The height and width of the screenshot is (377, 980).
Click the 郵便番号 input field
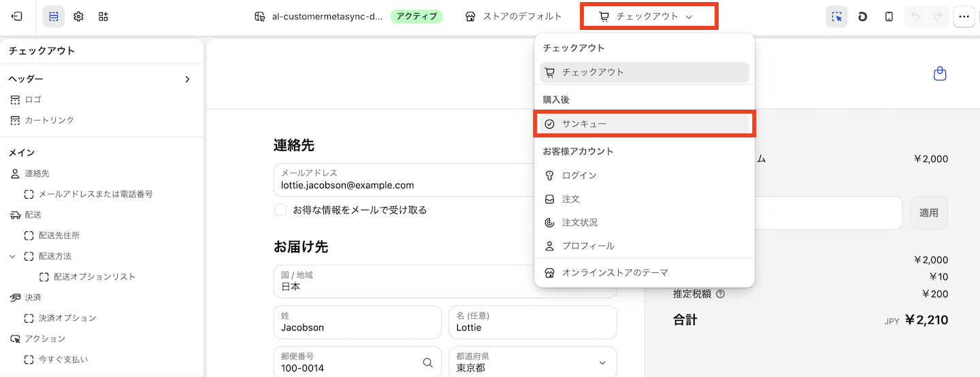[x=357, y=363]
